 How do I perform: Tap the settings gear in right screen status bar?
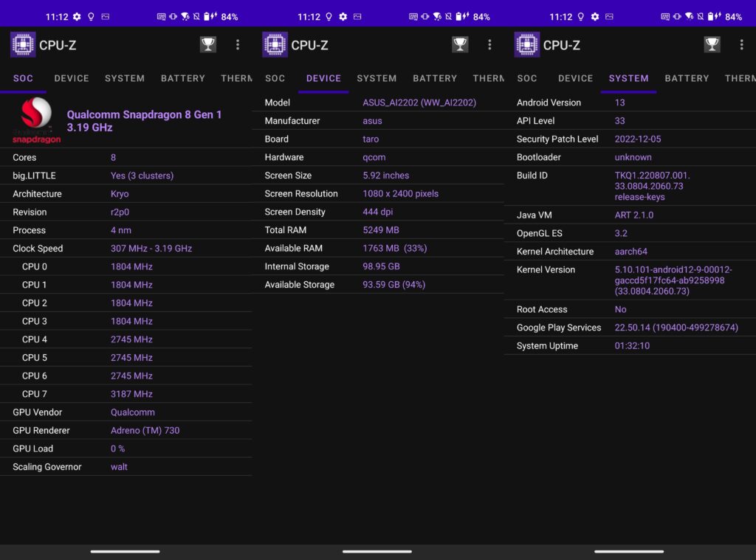coord(595,17)
